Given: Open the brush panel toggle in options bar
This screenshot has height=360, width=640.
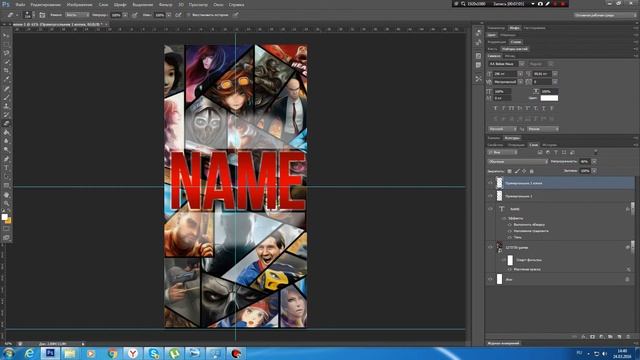Looking at the screenshot, I should [x=42, y=15].
